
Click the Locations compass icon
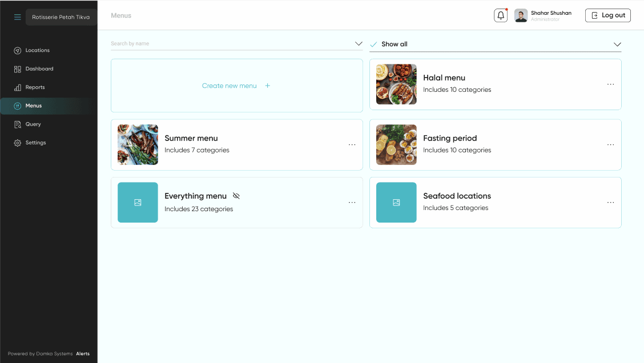point(17,50)
